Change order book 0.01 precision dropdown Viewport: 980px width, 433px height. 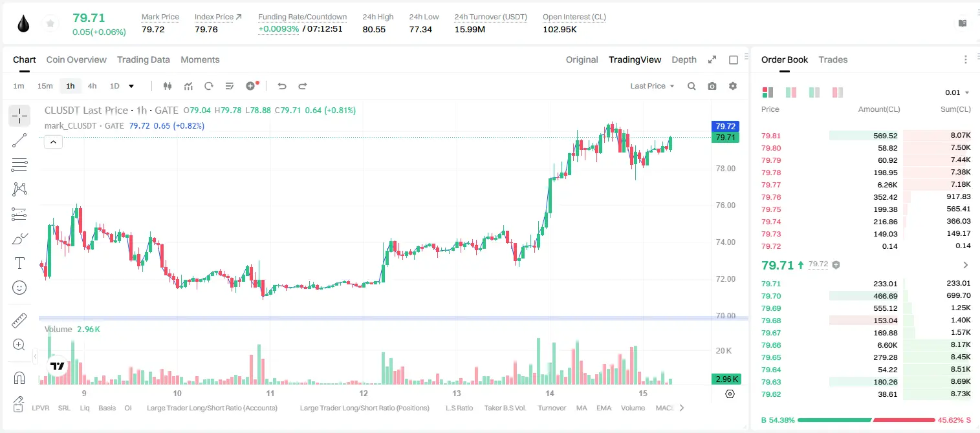(957, 92)
